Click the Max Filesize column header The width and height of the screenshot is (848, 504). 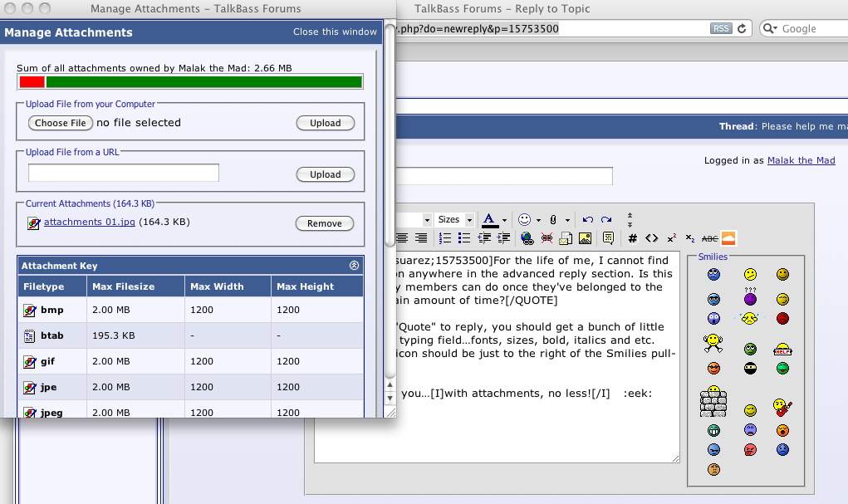(135, 286)
